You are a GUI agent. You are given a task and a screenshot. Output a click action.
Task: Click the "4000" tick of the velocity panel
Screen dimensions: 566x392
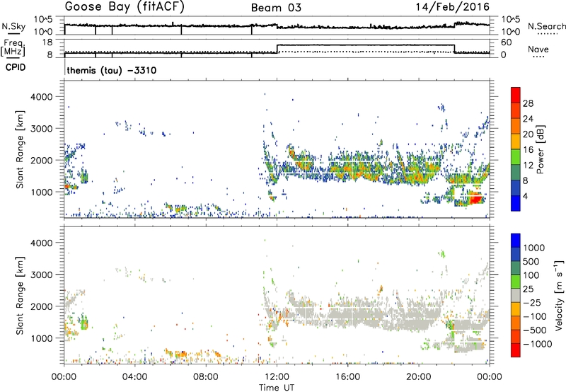(42, 243)
